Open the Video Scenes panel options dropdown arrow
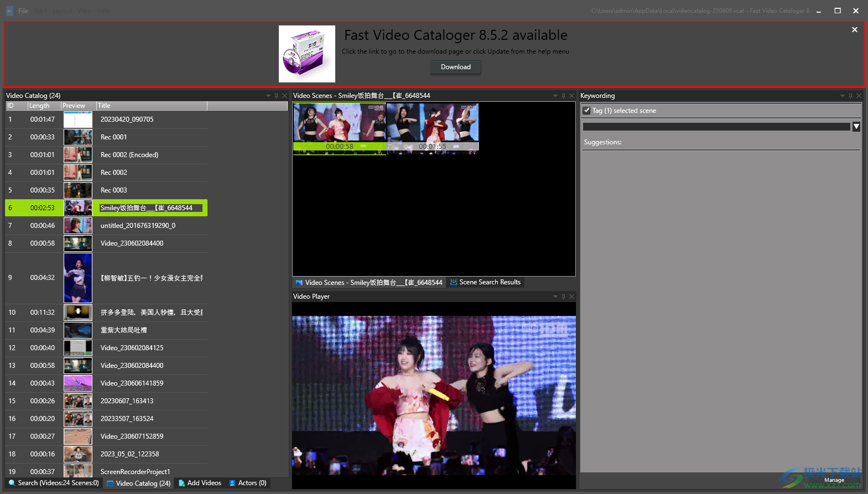This screenshot has height=494, width=868. (555, 96)
